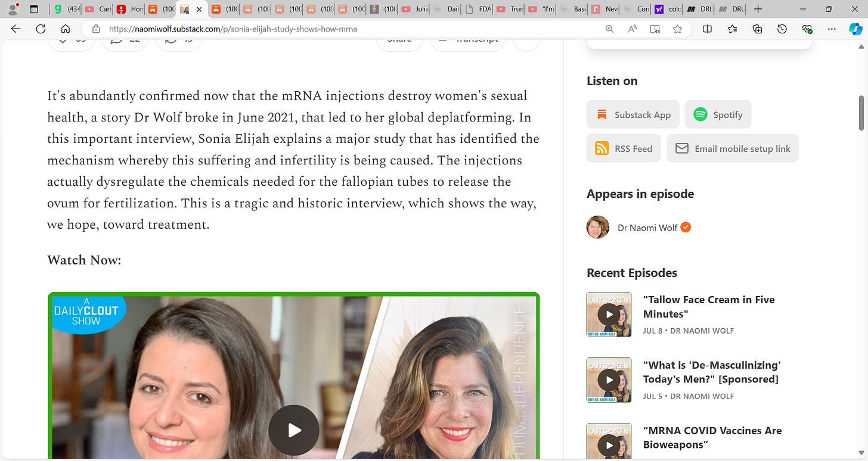View site information lock icon
The height and width of the screenshot is (461, 868).
95,29
